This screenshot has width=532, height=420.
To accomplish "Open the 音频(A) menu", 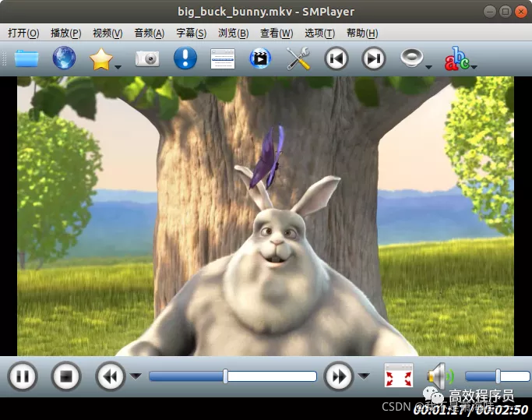I will 150,34.
